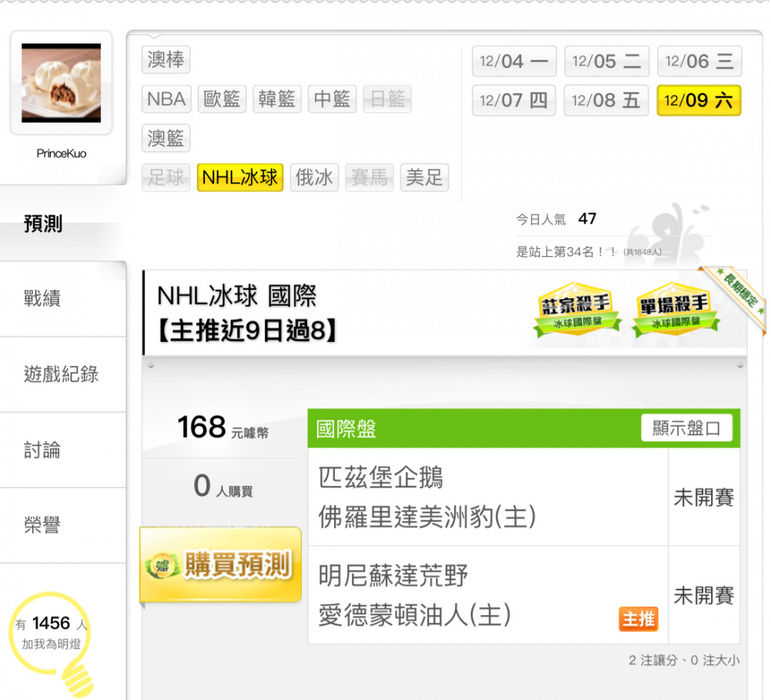Select the NBA sport filter
Image resolution: width=771 pixels, height=700 pixels.
pos(166,98)
